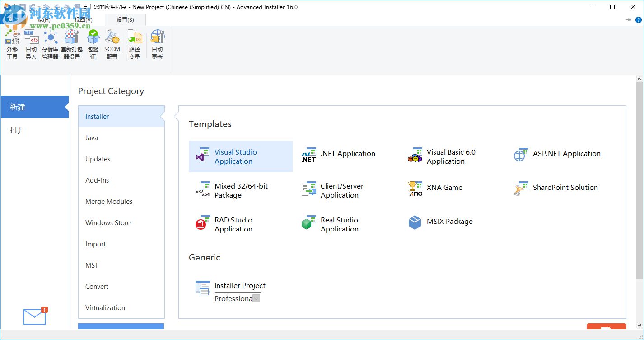The width and height of the screenshot is (644, 340).
Task: Open the 打开 (Open) section
Action: pyautogui.click(x=17, y=130)
